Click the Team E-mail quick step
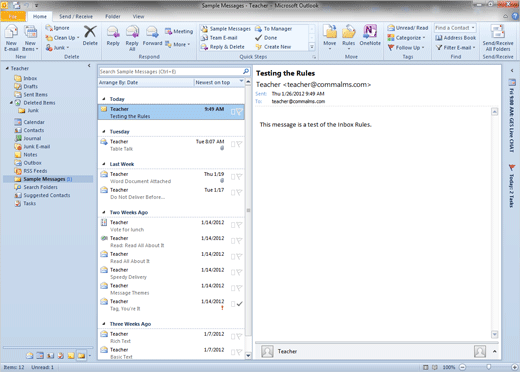Screen dimensions: 520x372 point(219,38)
